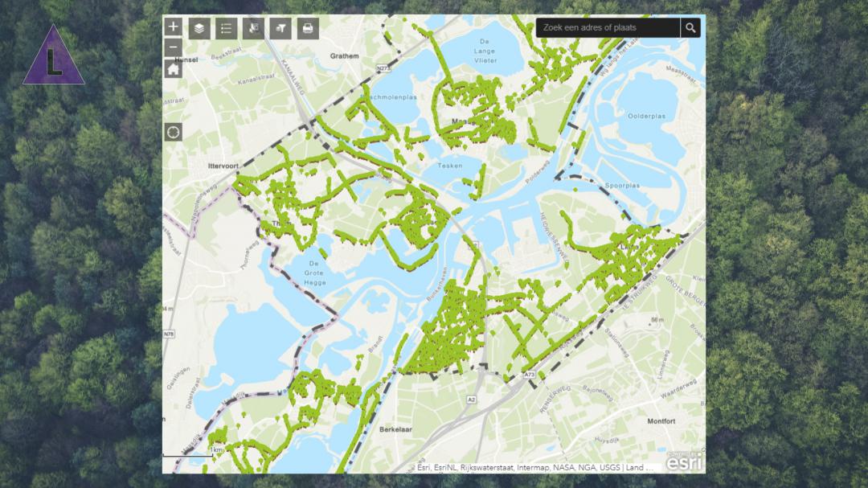The image size is (868, 488).
Task: Zoom in with the plus button
Action: (x=174, y=27)
